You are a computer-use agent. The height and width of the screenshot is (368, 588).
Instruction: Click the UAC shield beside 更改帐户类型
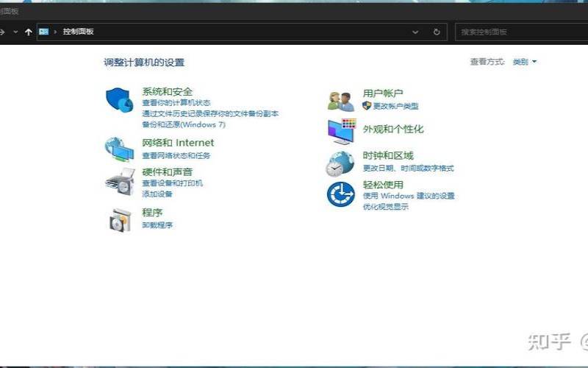pos(367,105)
